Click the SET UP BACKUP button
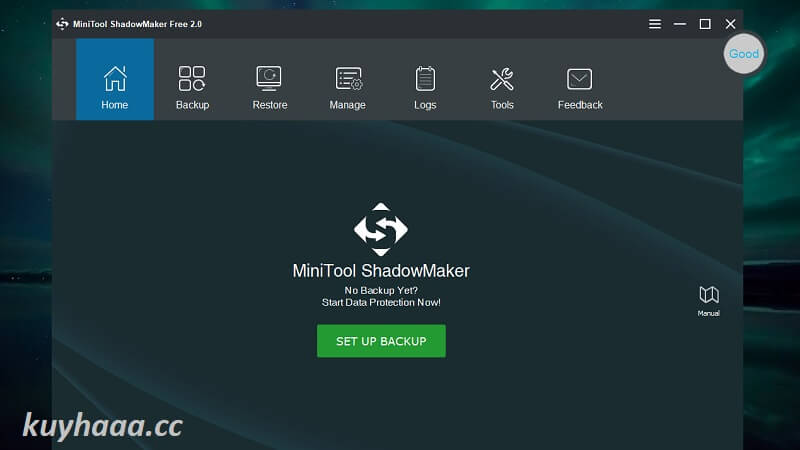This screenshot has width=800, height=450. pos(381,341)
